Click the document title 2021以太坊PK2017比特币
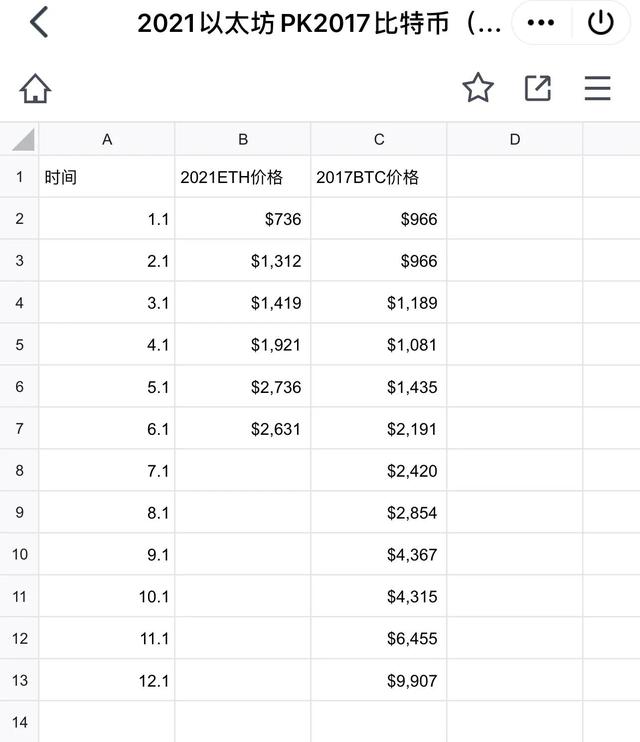 coord(319,23)
